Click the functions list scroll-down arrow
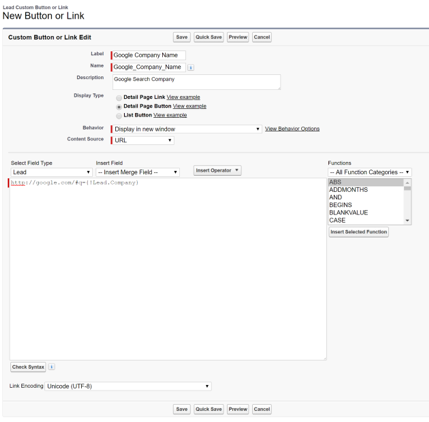 click(x=407, y=220)
